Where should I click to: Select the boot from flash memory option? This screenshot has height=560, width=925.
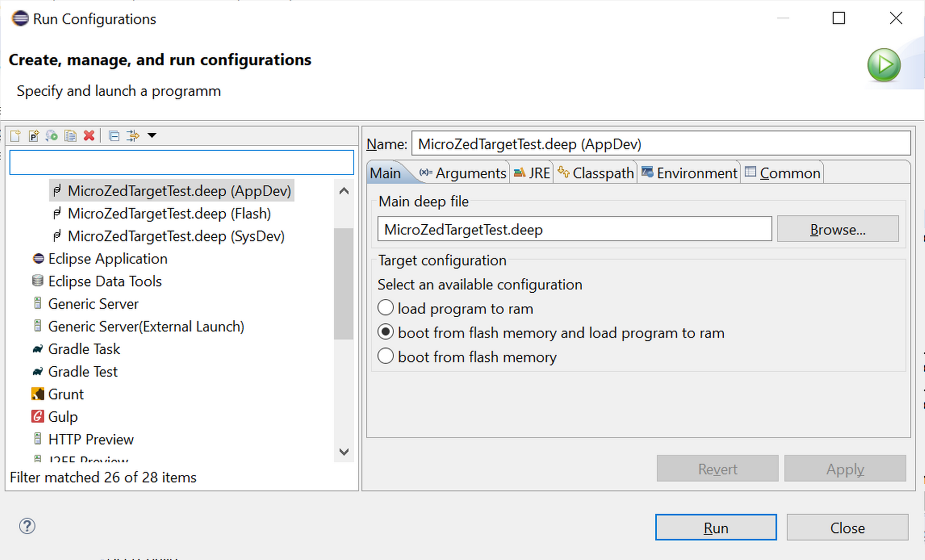[x=386, y=357]
